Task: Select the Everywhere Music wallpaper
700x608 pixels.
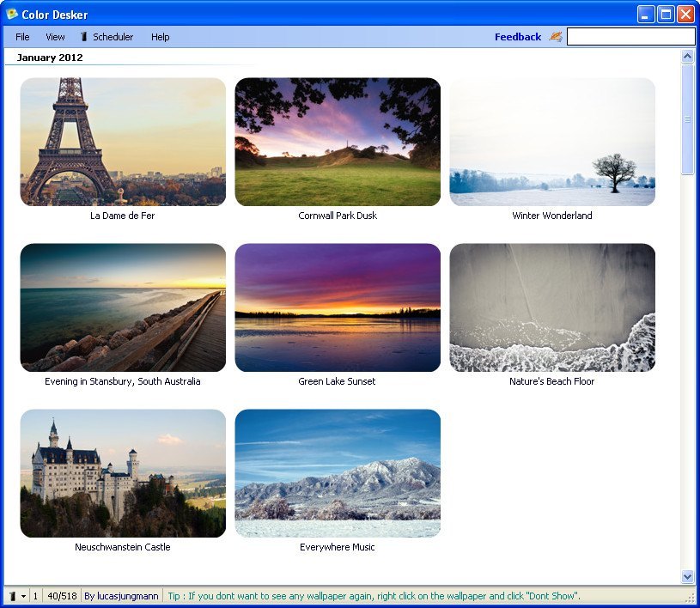Action: coord(338,472)
